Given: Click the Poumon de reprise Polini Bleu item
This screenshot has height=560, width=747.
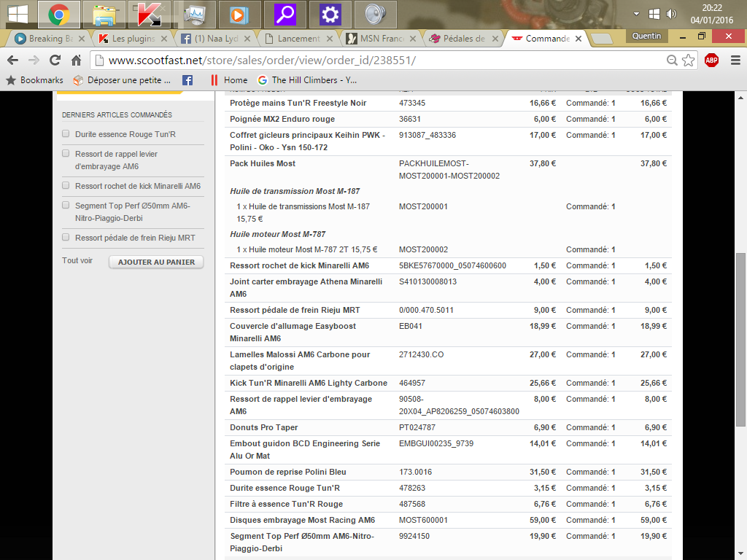Looking at the screenshot, I should [288, 472].
